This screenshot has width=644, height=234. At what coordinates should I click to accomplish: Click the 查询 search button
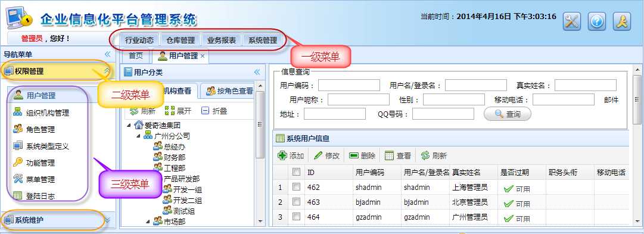[507, 114]
